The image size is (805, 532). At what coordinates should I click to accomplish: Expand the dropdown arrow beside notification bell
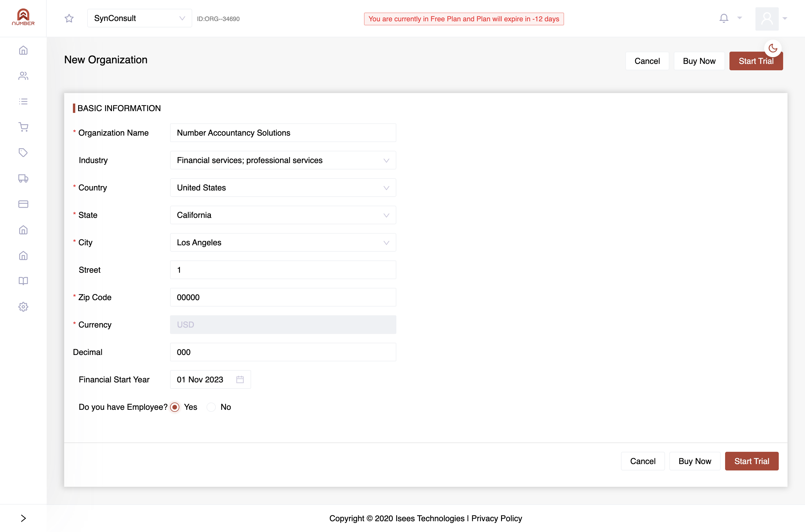(x=740, y=18)
